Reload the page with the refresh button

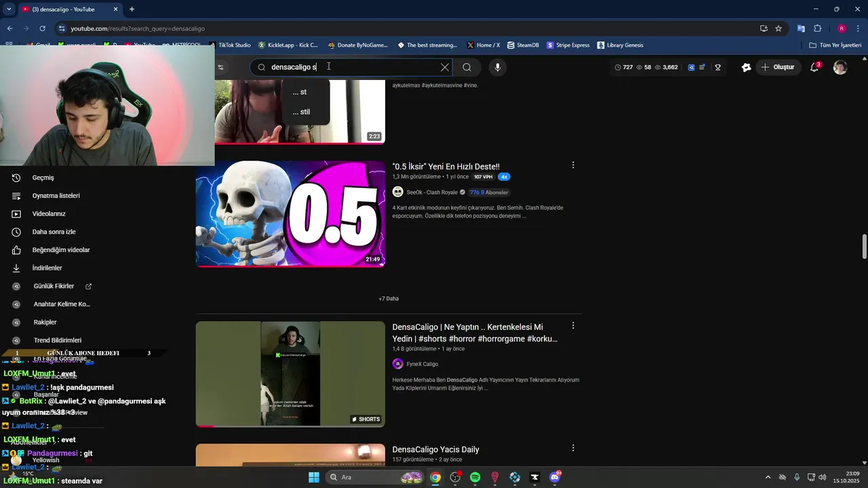(42, 28)
